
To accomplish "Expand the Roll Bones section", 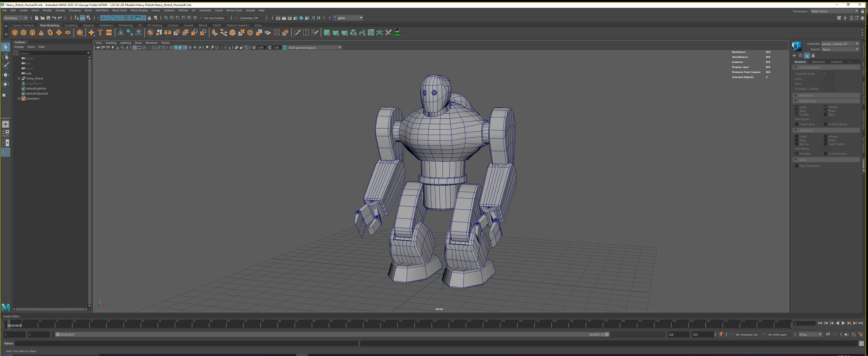I will (x=796, y=95).
